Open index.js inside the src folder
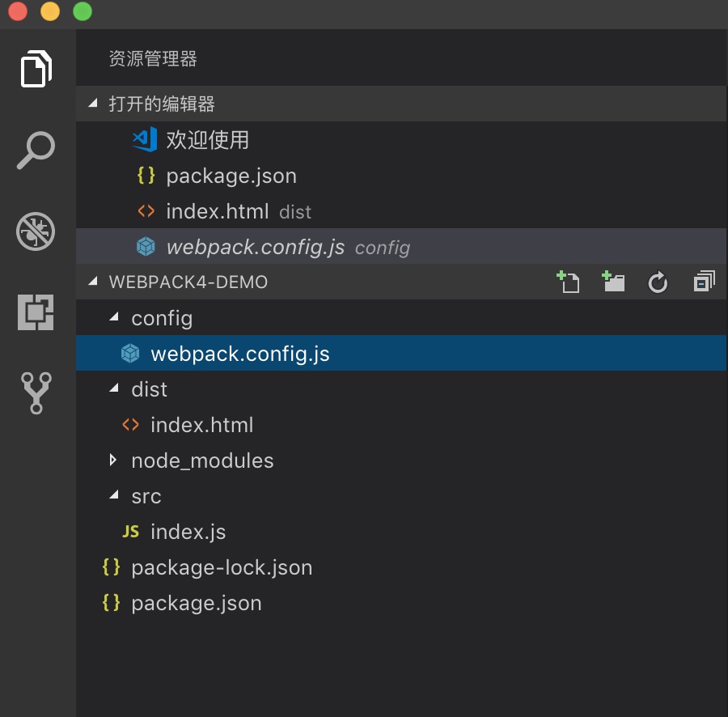 point(188,531)
